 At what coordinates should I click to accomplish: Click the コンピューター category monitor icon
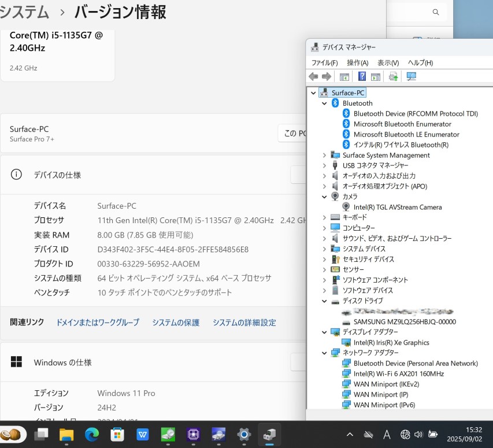335,228
